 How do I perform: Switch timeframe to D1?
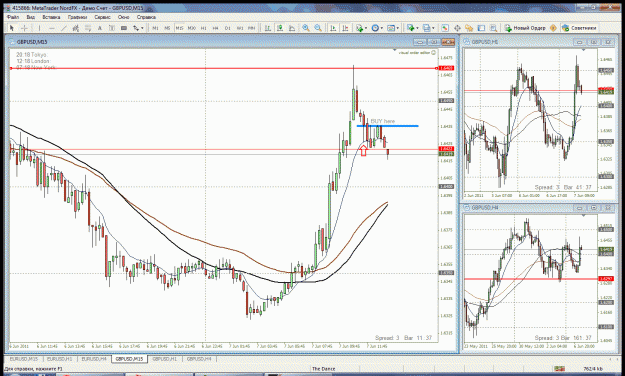[x=228, y=28]
